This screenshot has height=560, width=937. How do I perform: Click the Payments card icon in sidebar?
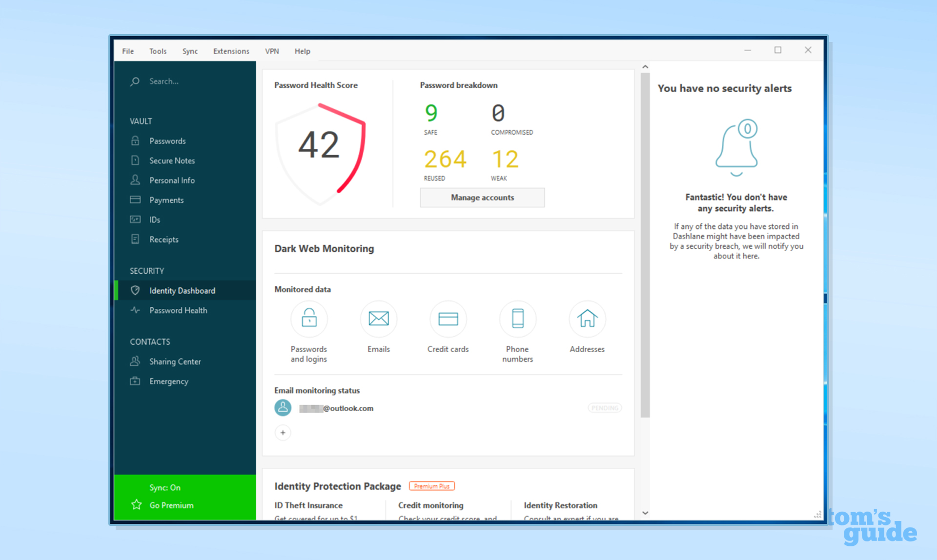pos(135,200)
